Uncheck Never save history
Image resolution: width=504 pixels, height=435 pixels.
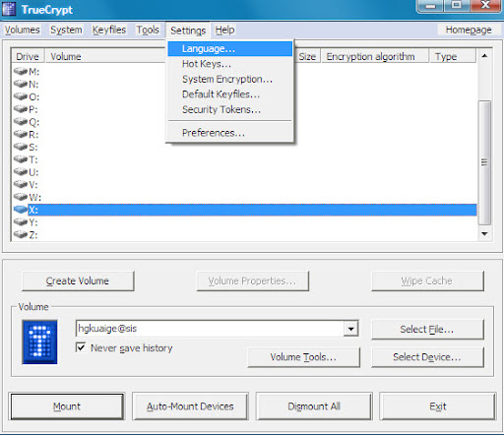pos(81,347)
